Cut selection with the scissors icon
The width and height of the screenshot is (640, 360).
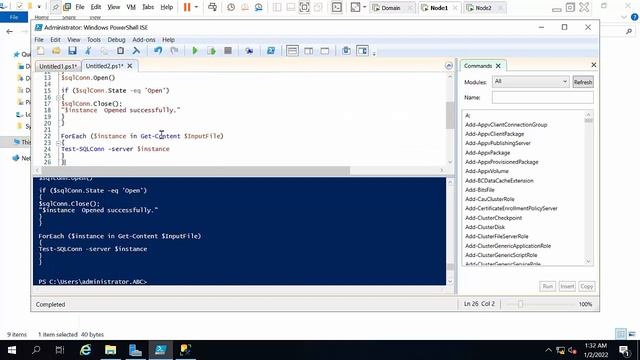(88, 51)
